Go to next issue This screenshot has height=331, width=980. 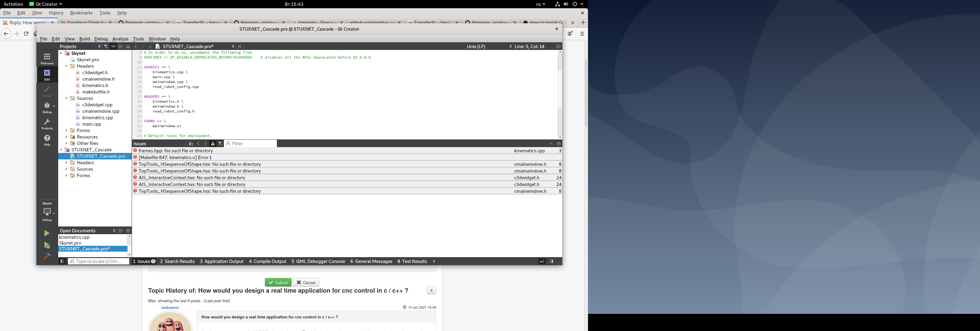pos(205,144)
